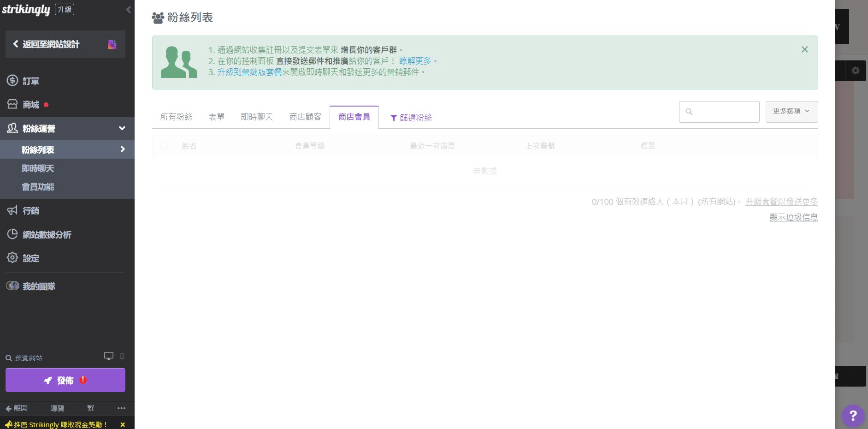Dismiss the green onboarding tips banner
Screen dimensions: 868x429
pyautogui.click(x=805, y=49)
